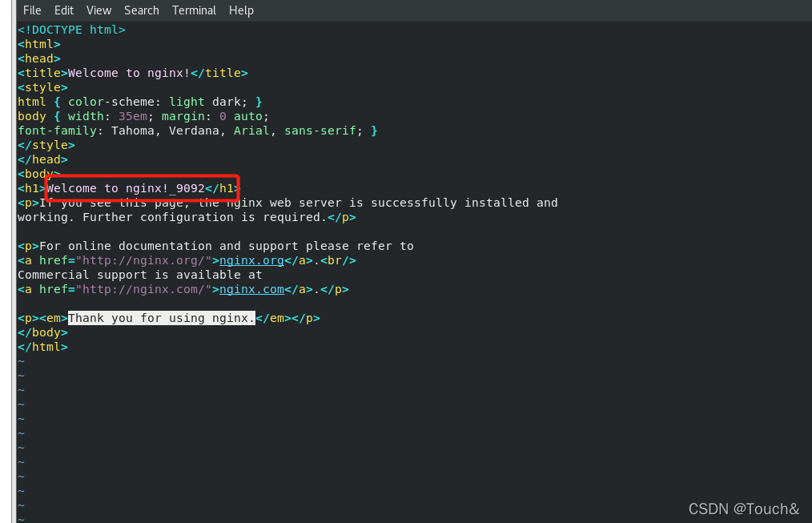Open the Terminal menu

[x=195, y=10]
